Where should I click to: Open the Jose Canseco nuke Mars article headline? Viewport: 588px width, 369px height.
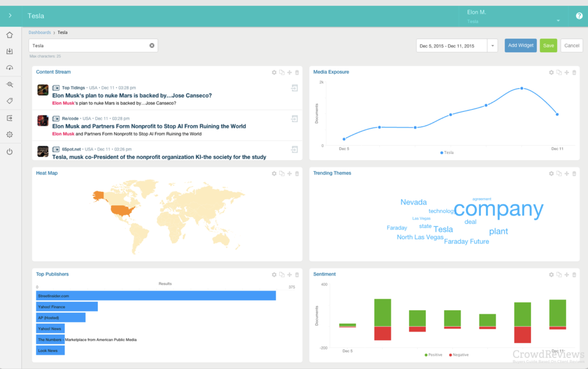132,95
